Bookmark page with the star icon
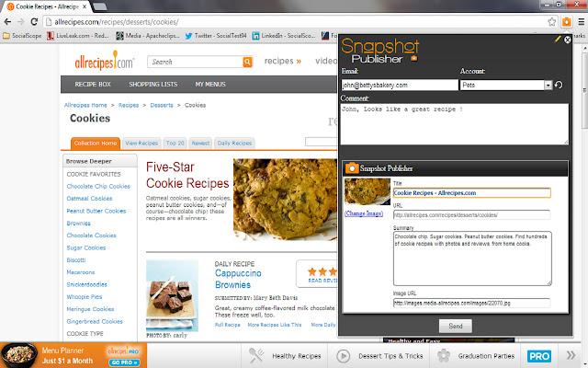The image size is (588, 368). (x=551, y=22)
